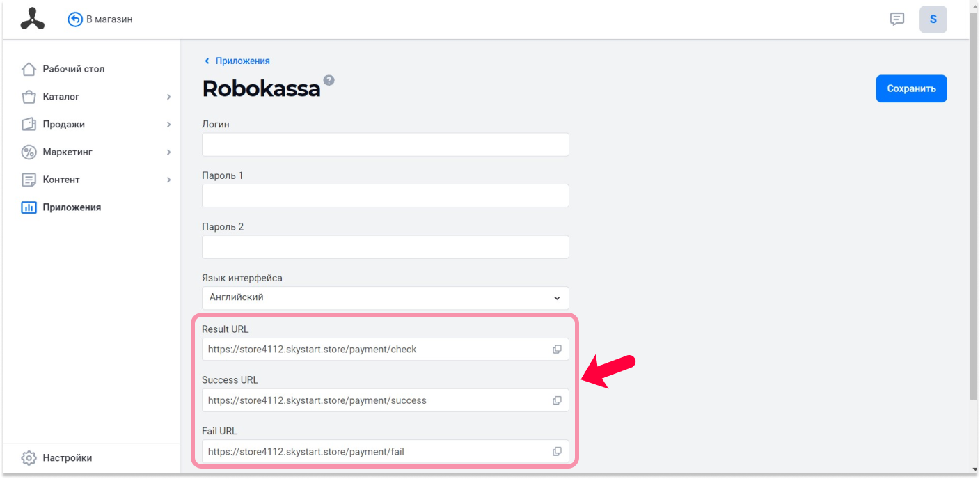Viewport: 980px width, 479px height.
Task: Expand the Маркетинг submenu chevron
Action: pos(168,152)
